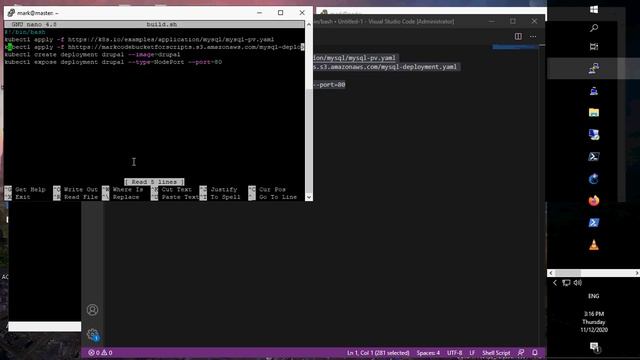Click the feedback icon in status bar

tap(521, 353)
